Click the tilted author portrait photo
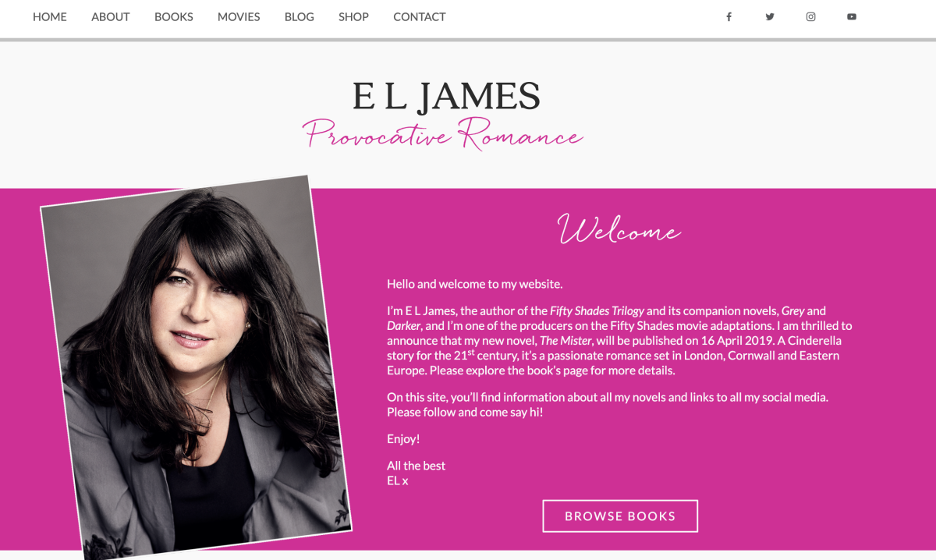 (x=196, y=367)
